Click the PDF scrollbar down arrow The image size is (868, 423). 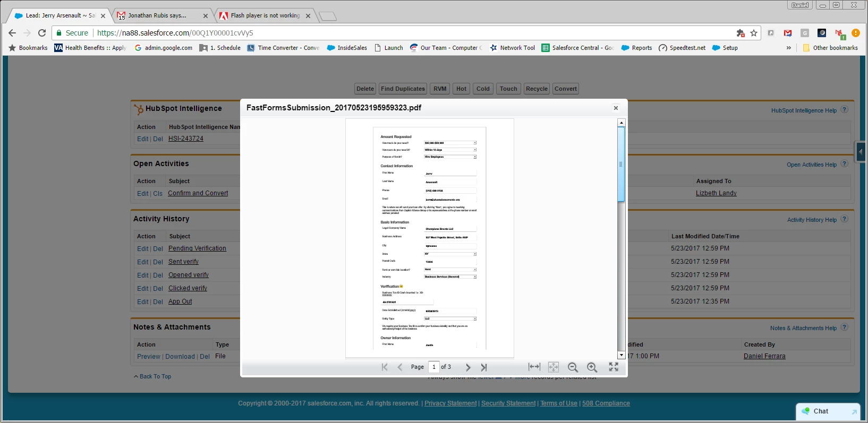621,355
